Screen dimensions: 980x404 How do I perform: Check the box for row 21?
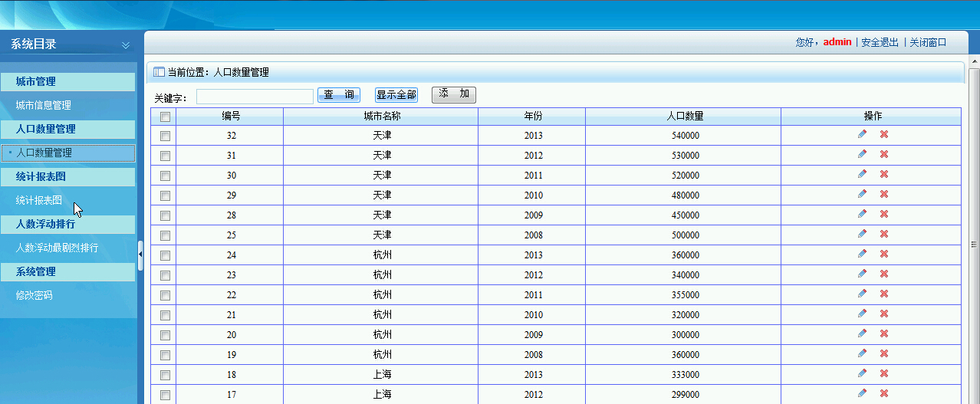pyautogui.click(x=165, y=315)
